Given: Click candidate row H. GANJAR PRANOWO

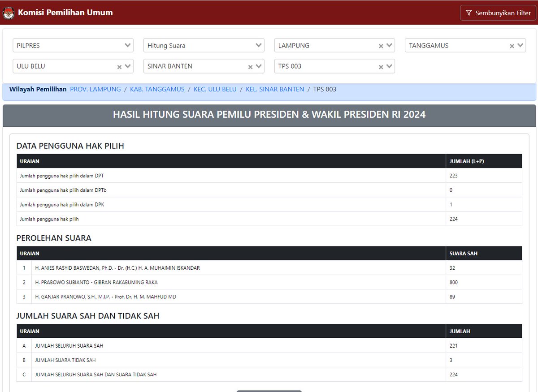Looking at the screenshot, I should point(269,297).
